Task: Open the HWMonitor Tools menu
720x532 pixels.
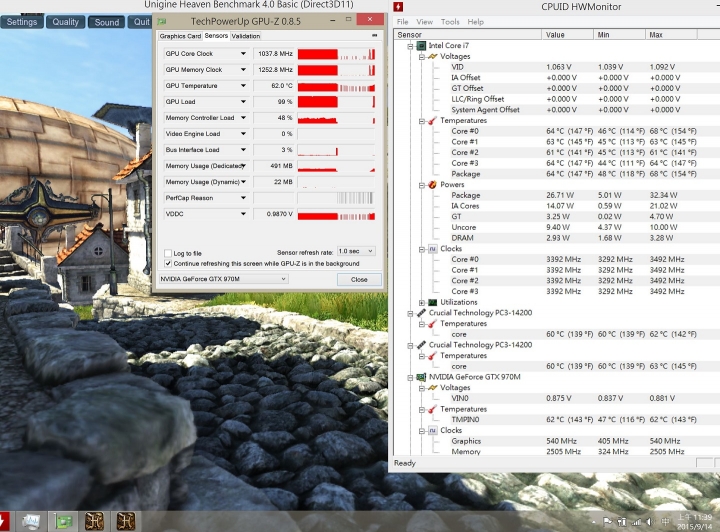Action: (450, 22)
